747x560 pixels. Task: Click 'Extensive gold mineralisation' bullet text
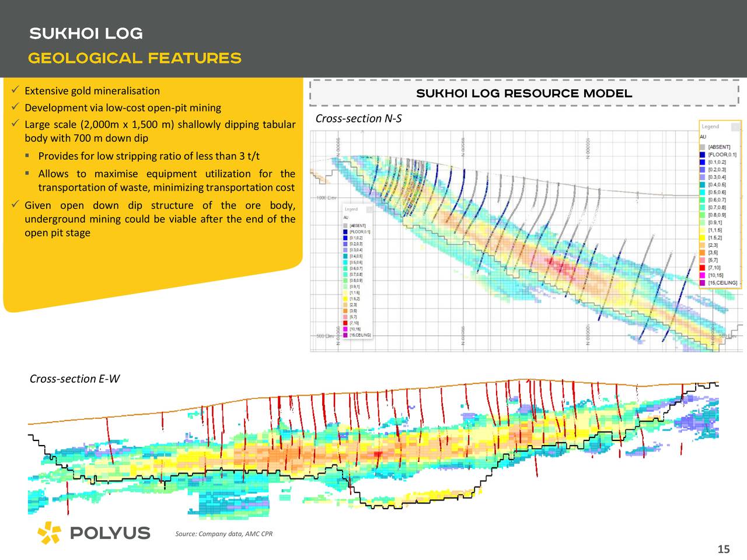click(92, 91)
